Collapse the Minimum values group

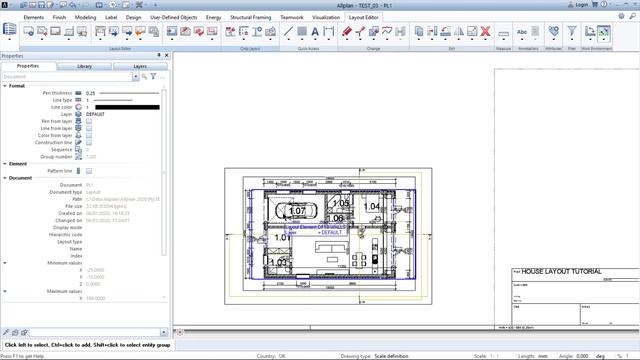(x=5, y=263)
